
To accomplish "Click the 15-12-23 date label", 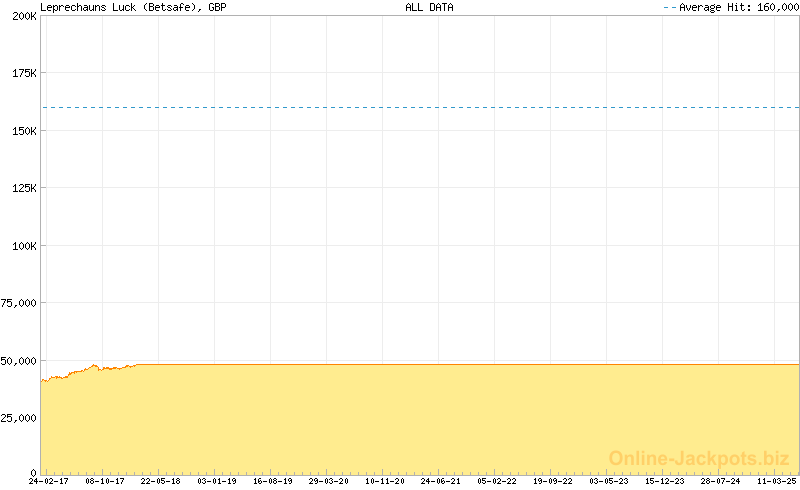I will tap(664, 481).
